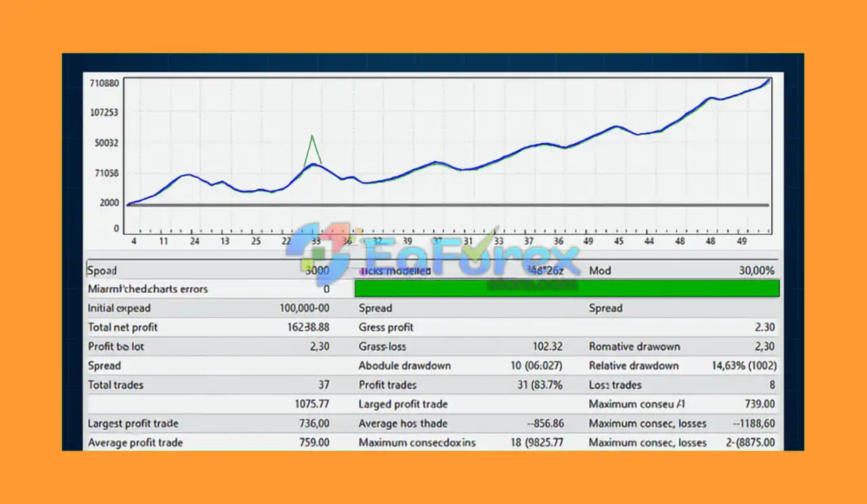Select the Average hos thade label
Screen dimensions: 867x504
tap(403, 423)
